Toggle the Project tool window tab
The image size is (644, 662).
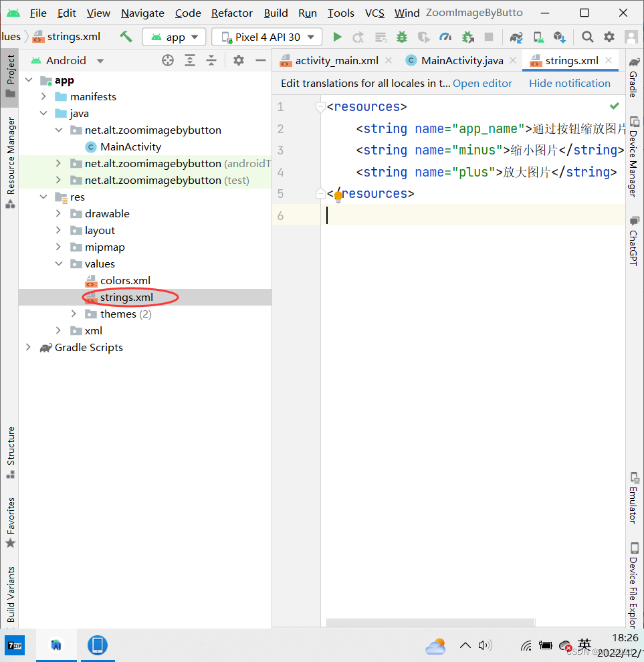click(x=10, y=76)
